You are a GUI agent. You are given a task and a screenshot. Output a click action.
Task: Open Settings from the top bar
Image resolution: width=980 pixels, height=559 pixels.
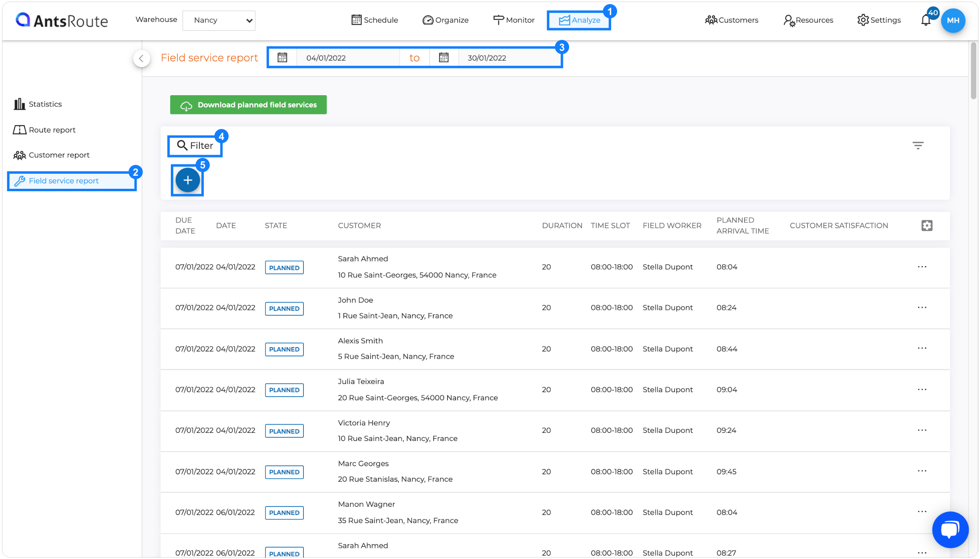pyautogui.click(x=879, y=20)
